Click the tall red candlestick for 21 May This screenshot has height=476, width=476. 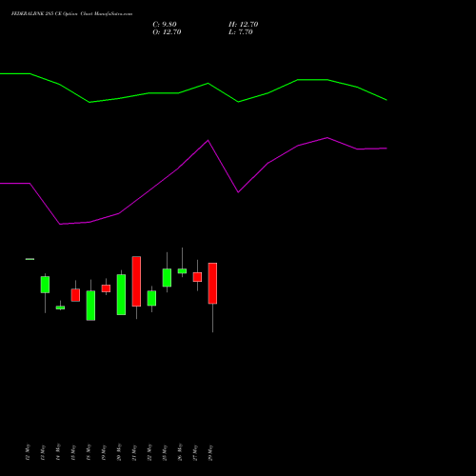136,281
